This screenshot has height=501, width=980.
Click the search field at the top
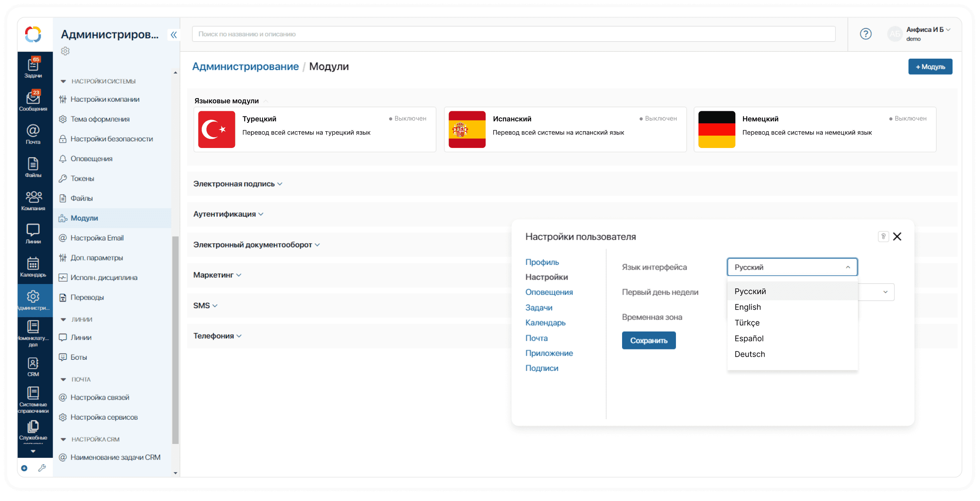[x=513, y=34]
